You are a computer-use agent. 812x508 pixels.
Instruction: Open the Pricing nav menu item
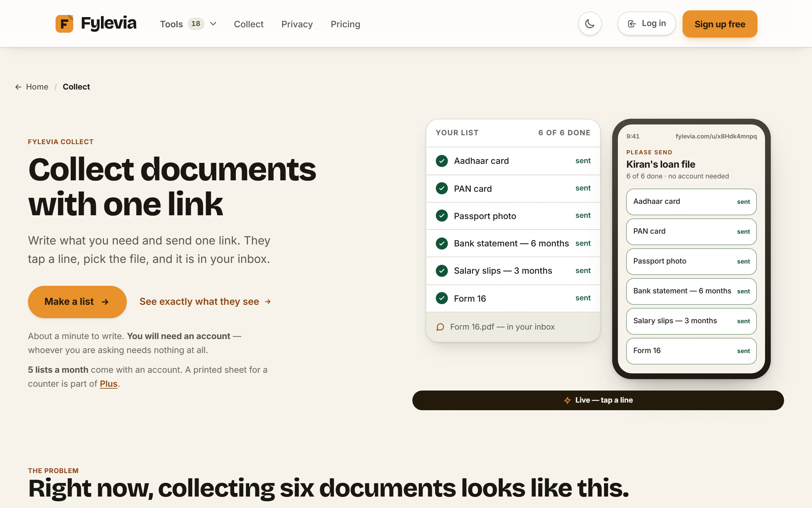[345, 24]
